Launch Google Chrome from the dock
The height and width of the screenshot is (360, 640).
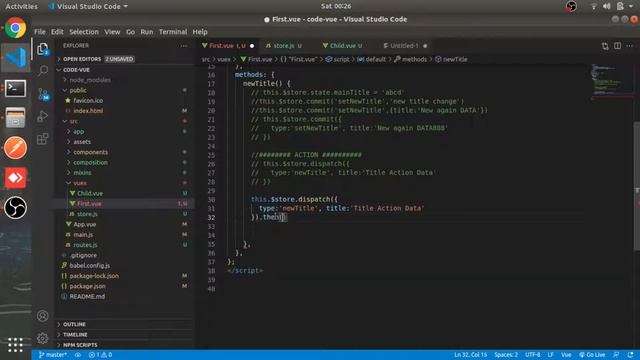coord(16,28)
